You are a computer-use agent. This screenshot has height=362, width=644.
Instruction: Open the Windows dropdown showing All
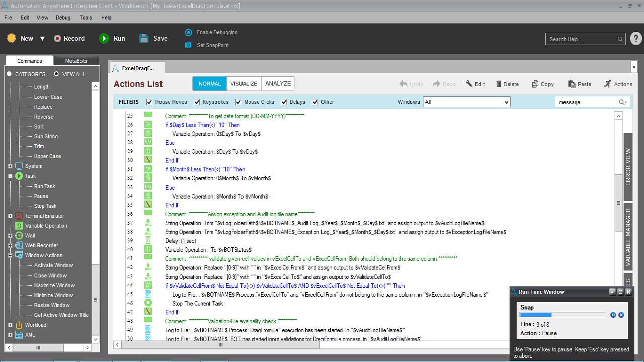466,102
